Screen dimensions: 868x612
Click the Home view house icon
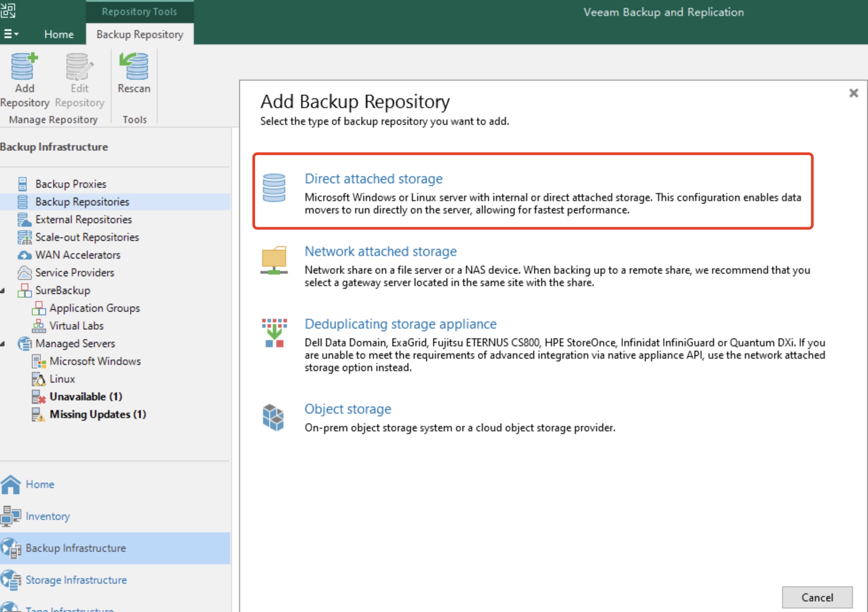11,484
